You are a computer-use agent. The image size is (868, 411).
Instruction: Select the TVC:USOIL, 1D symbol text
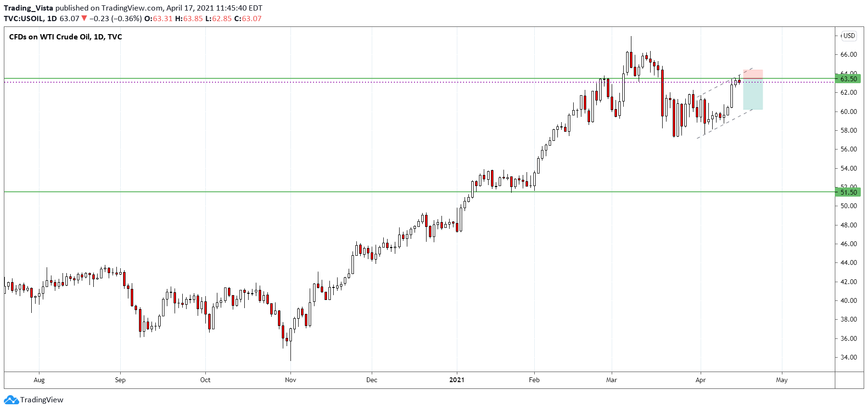pos(30,18)
